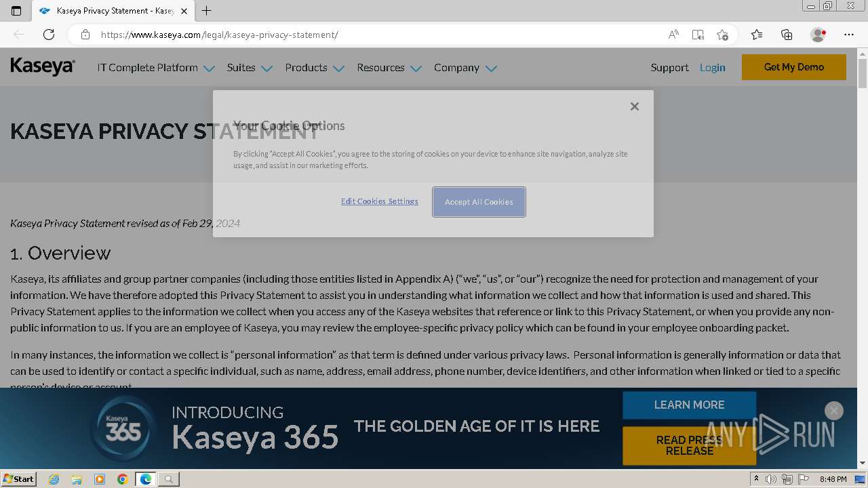The image size is (868, 488).
Task: Show hidden system tray icons
Action: tap(756, 479)
